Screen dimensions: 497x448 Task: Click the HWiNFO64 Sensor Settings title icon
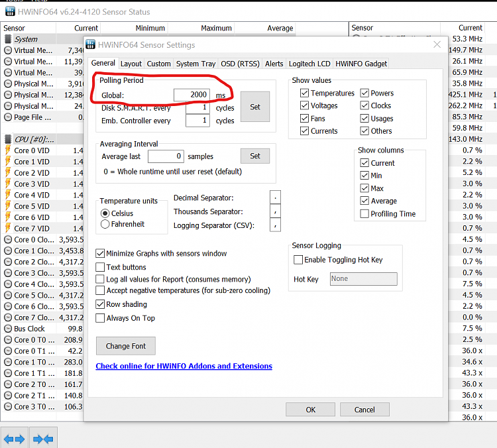pyautogui.click(x=90, y=44)
